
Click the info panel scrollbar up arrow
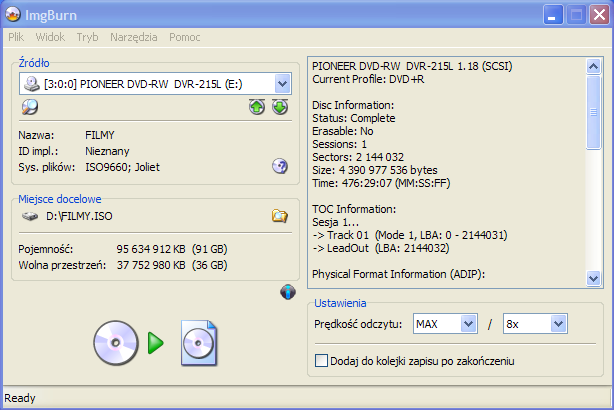point(593,66)
